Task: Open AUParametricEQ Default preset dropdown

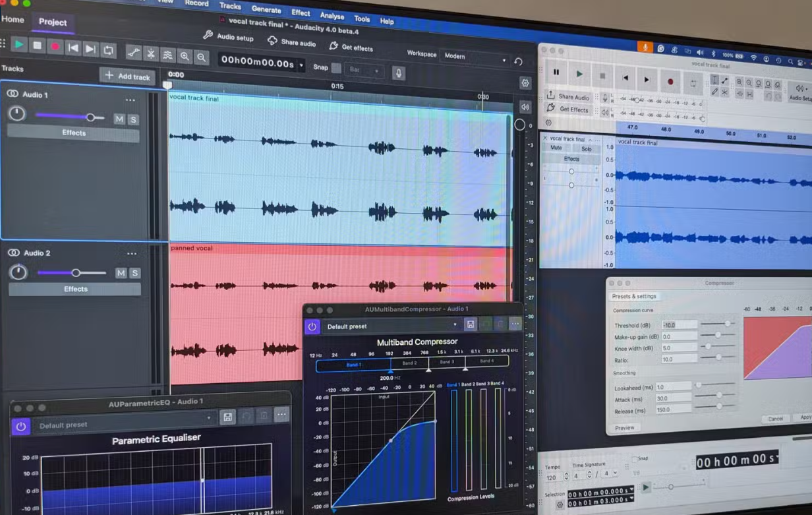Action: 124,421
